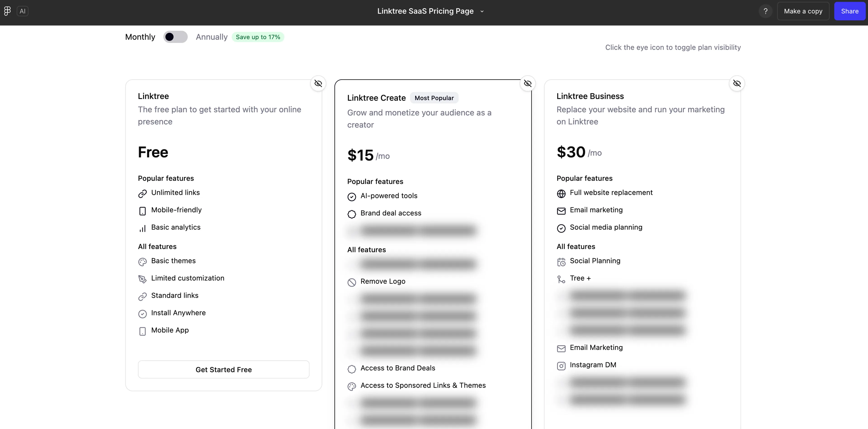Viewport: 868px width, 429px height.
Task: Click the eye icon hint text
Action: [673, 47]
